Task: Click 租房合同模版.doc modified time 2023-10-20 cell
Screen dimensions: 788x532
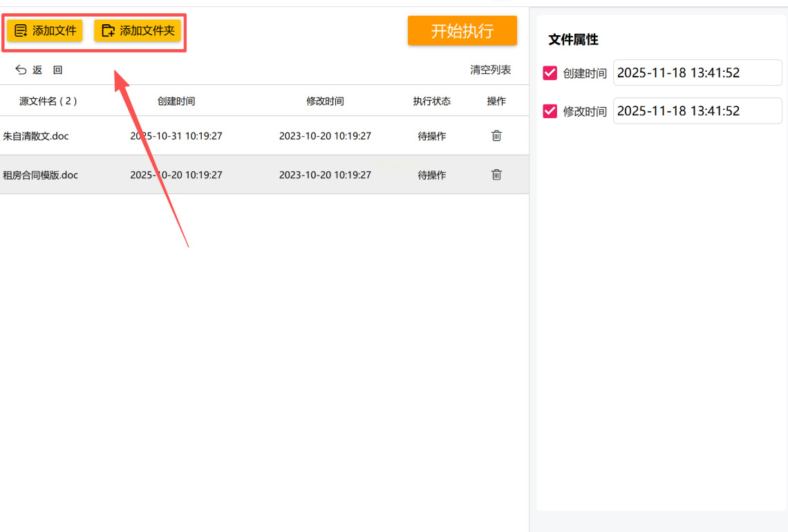Action: pos(325,175)
